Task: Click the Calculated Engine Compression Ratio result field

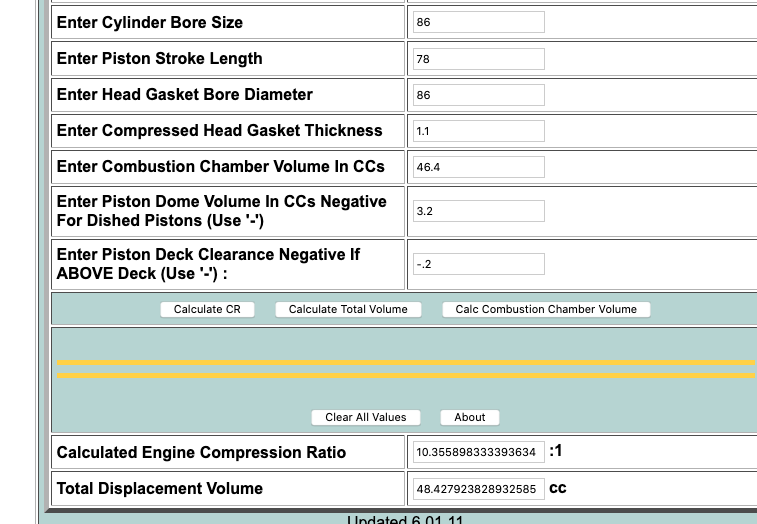Action: click(478, 452)
